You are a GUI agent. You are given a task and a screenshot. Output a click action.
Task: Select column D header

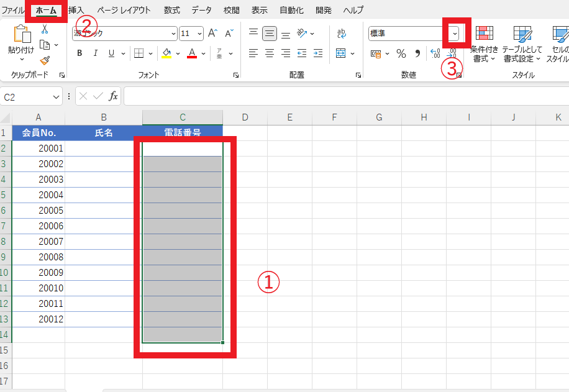245,117
